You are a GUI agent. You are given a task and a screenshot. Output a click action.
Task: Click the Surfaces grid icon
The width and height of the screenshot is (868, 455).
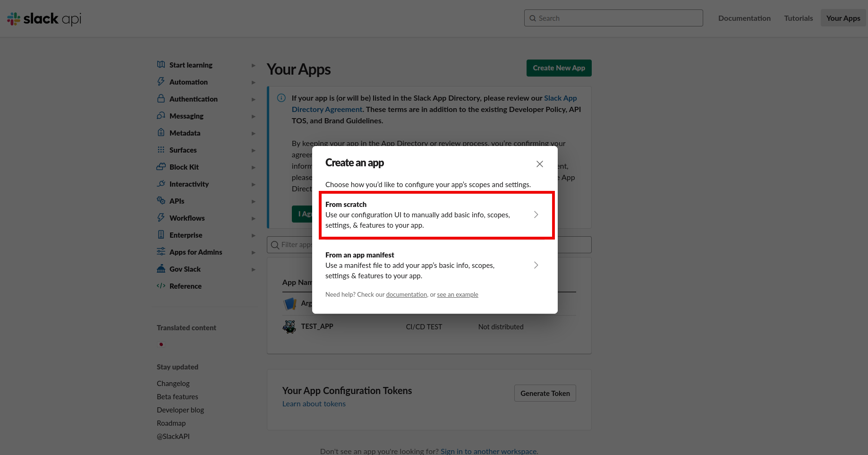pos(161,150)
